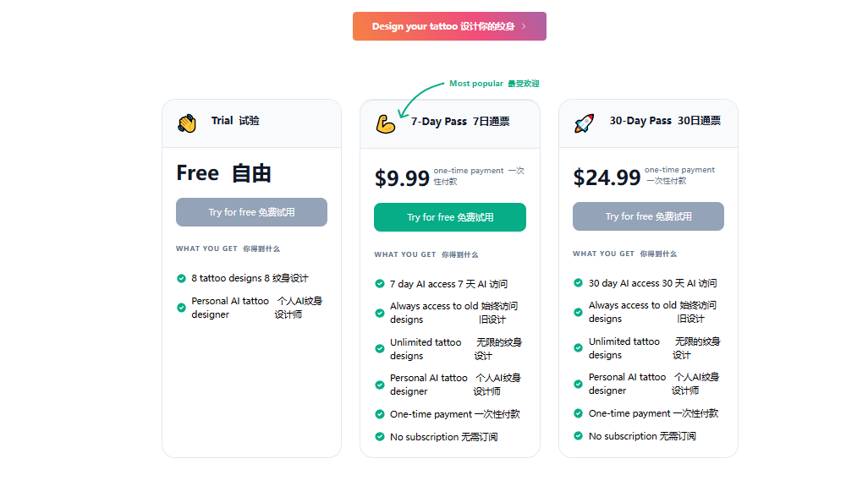Image resolution: width=868 pixels, height=486 pixels.
Task: Click 30-Day Pass One-time payment checkmark
Action: 578,413
